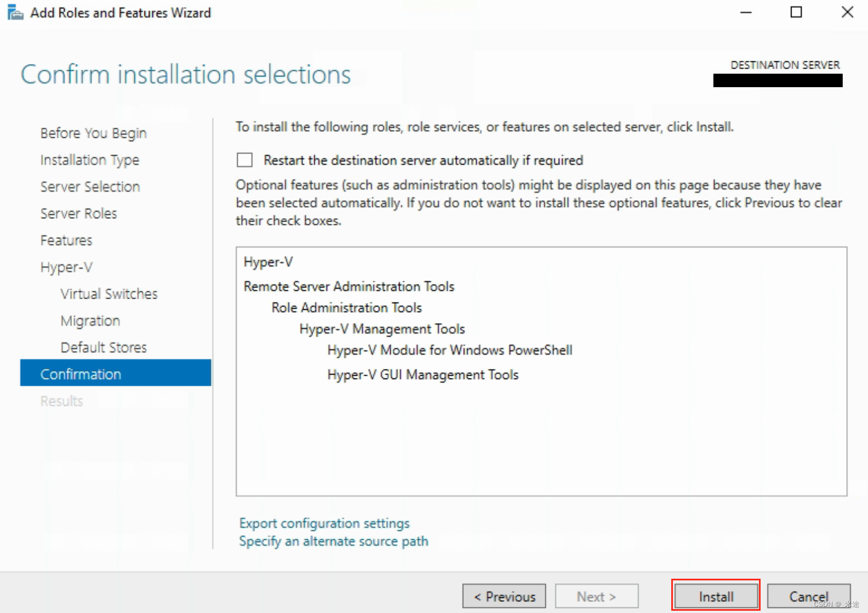This screenshot has width=868, height=613.
Task: Select Before You Begin step
Action: pos(93,133)
